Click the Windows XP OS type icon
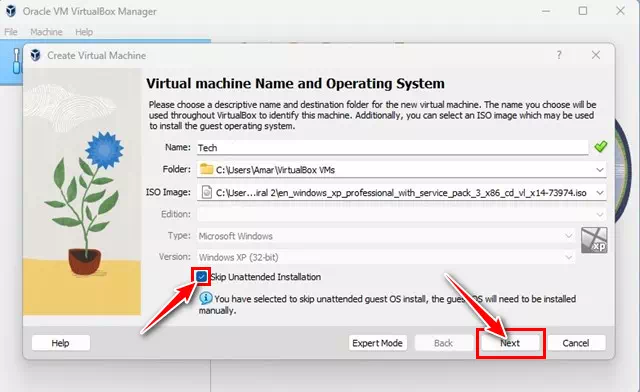Image resolution: width=640 pixels, height=392 pixels. pos(594,240)
